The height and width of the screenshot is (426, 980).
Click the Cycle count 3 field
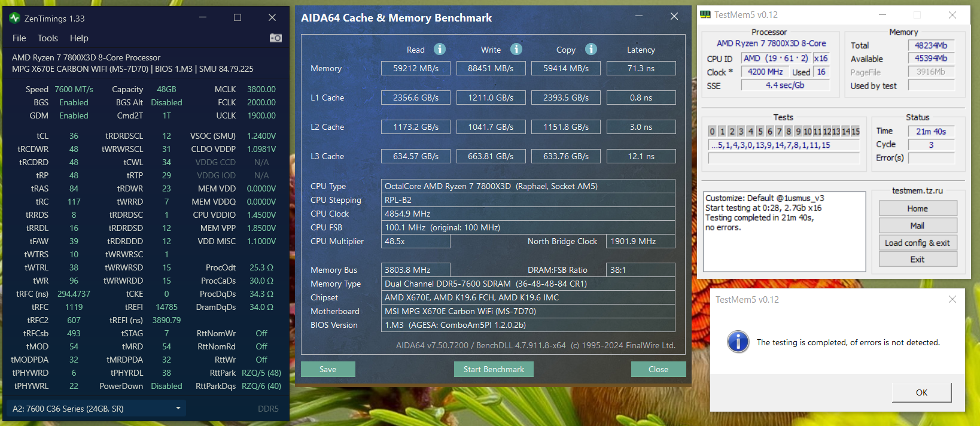[931, 145]
